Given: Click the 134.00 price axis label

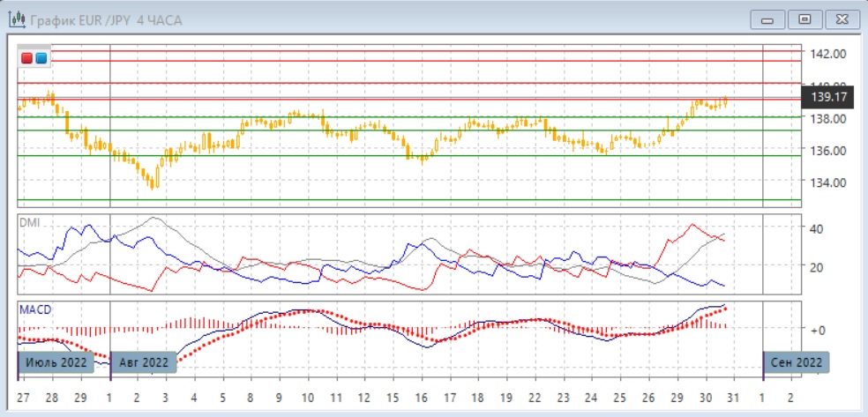Looking at the screenshot, I should point(828,183).
